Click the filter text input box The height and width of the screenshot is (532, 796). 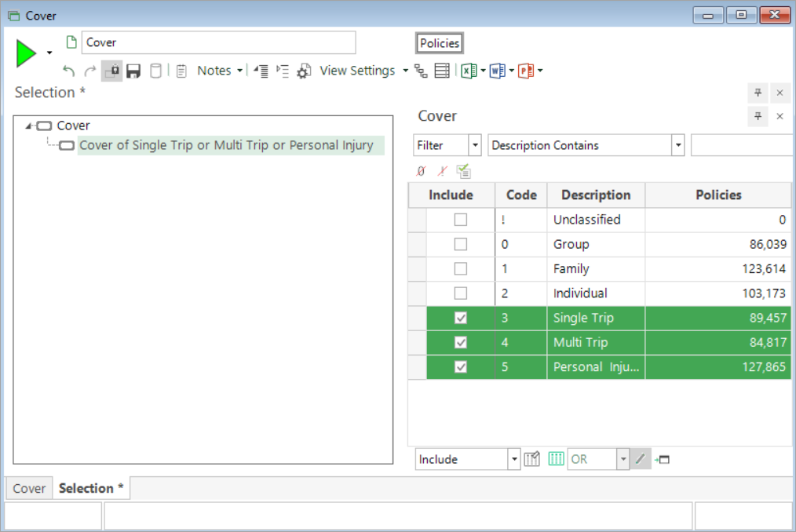(741, 145)
